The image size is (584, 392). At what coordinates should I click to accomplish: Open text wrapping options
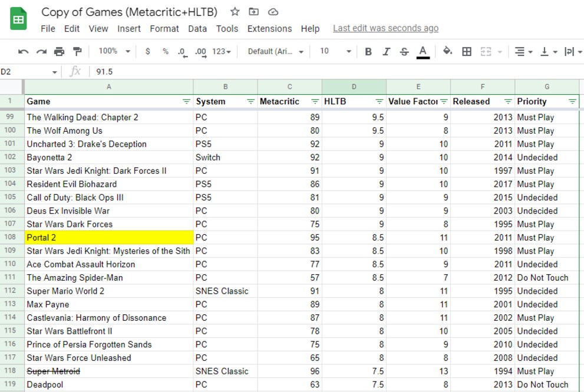[573, 51]
